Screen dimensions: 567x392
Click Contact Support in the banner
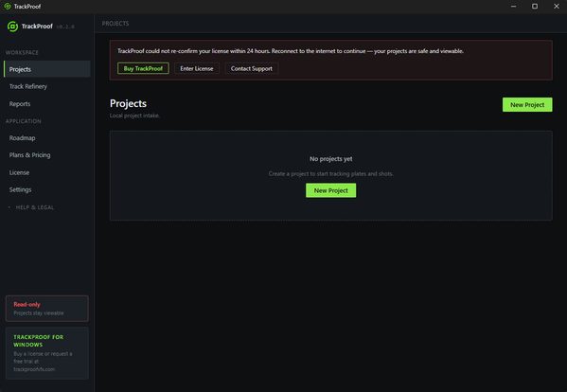point(252,68)
